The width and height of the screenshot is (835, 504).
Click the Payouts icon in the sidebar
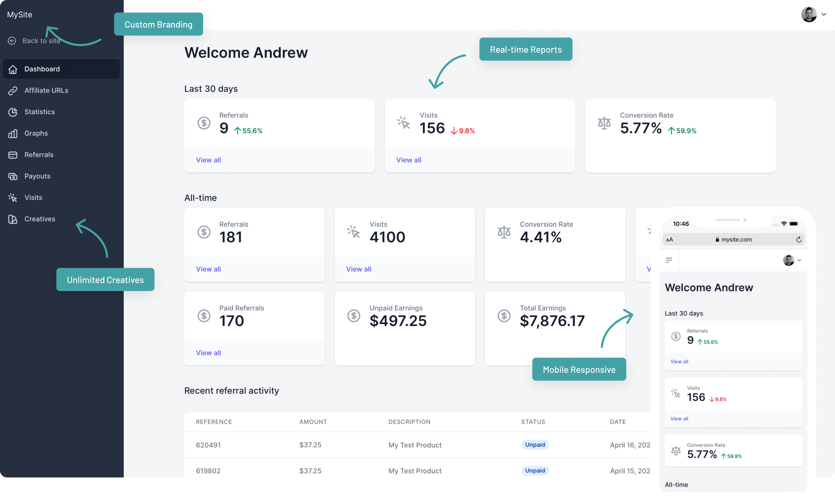click(x=13, y=176)
